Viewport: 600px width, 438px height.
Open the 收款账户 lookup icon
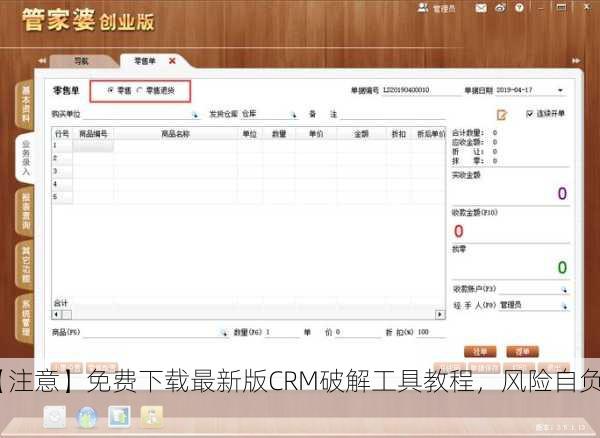tap(564, 290)
